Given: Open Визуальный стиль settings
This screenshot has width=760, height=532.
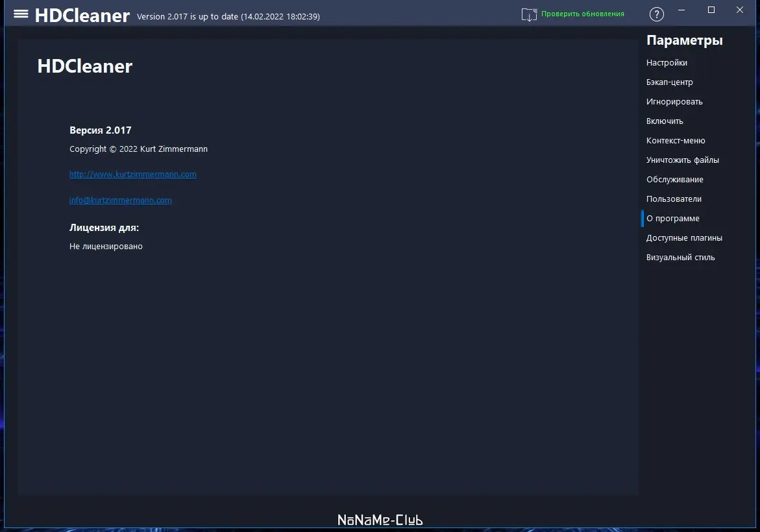Looking at the screenshot, I should pos(681,258).
